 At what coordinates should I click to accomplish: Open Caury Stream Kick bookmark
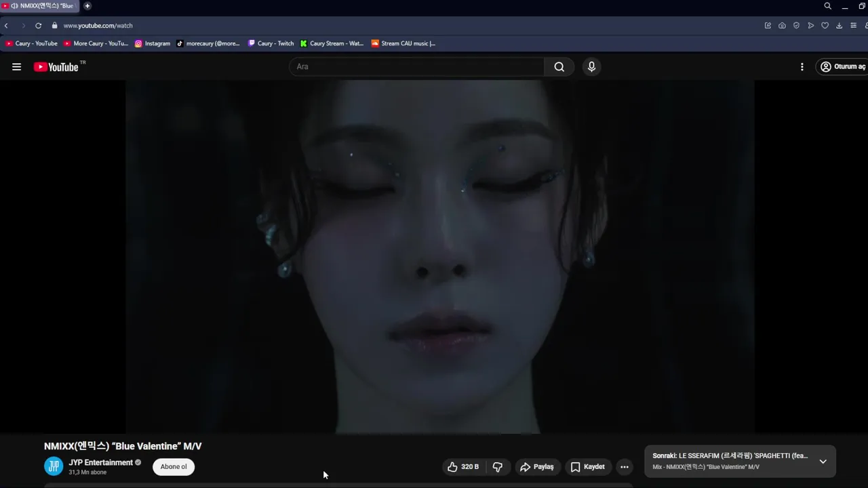tap(332, 43)
